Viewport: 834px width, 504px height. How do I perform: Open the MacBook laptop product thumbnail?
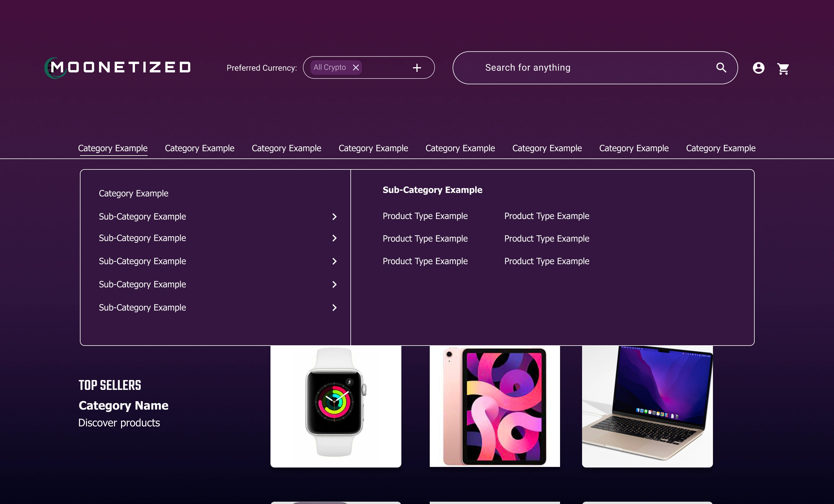[647, 406]
